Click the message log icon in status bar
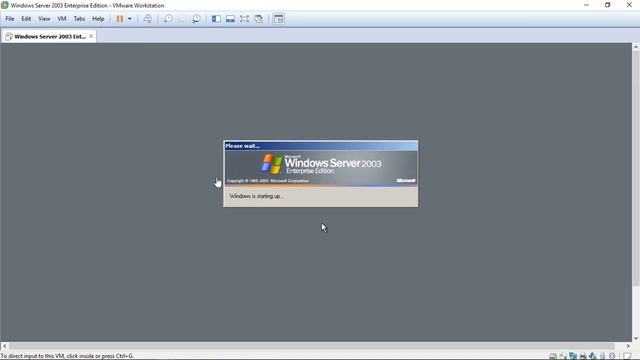The width and height of the screenshot is (640, 360). click(x=628, y=356)
